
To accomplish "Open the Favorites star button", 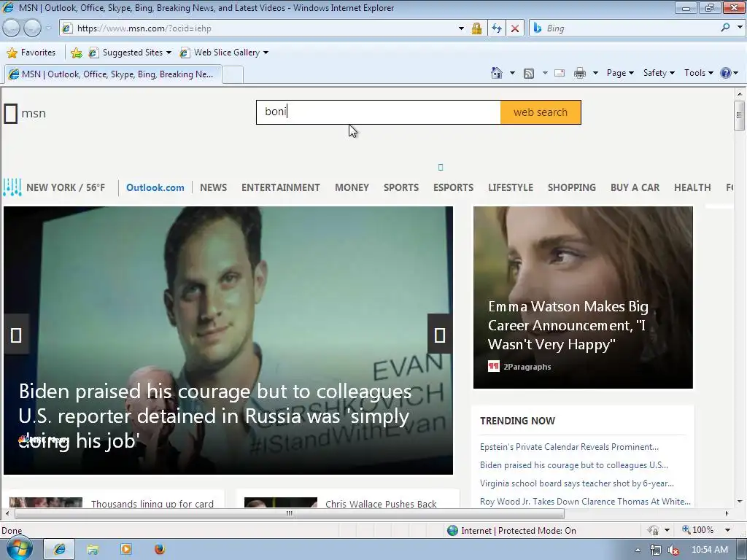I will tap(31, 52).
